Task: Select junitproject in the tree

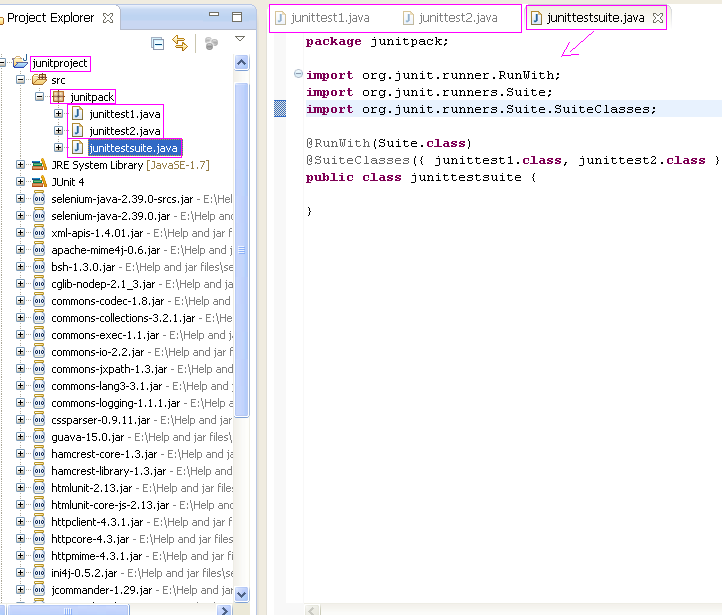Action: click(x=60, y=63)
